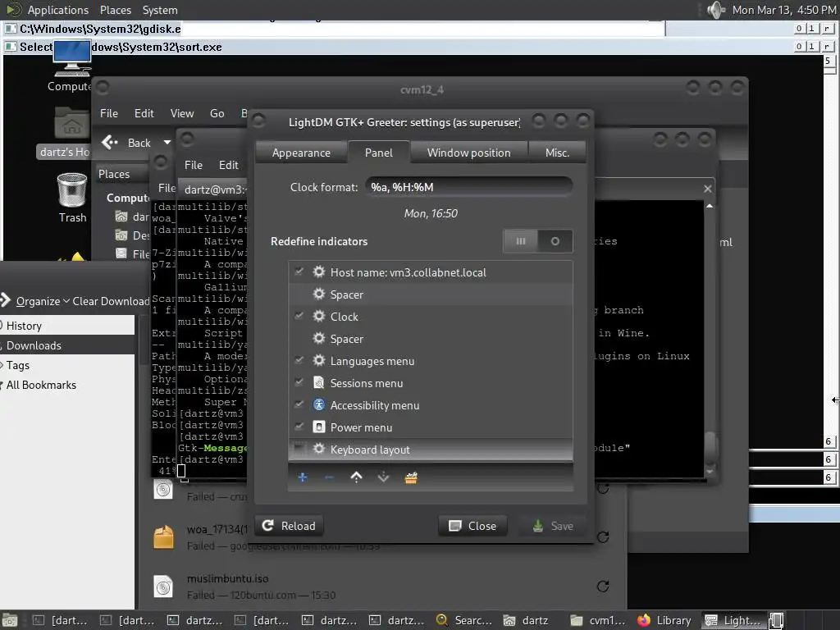Click the gear icon beside Keyboard layout

(x=319, y=449)
